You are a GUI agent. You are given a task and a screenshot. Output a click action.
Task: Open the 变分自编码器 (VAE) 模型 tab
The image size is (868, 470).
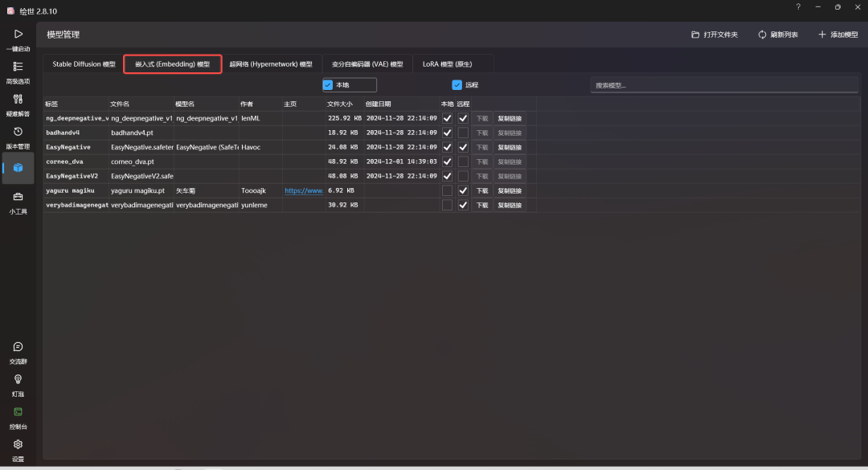pos(367,64)
